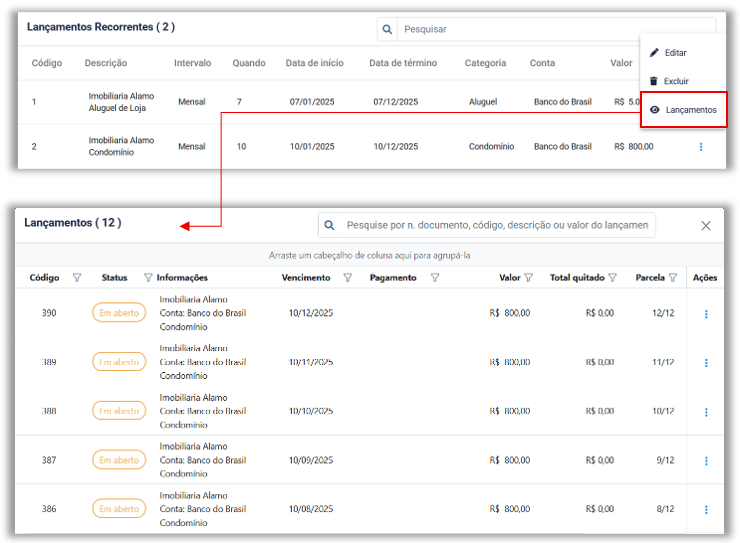The width and height of the screenshot is (740, 543).
Task: Filter the Parcela column
Action: click(x=673, y=278)
